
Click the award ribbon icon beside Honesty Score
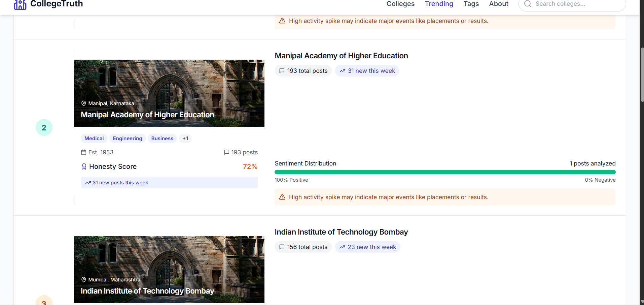pyautogui.click(x=84, y=166)
